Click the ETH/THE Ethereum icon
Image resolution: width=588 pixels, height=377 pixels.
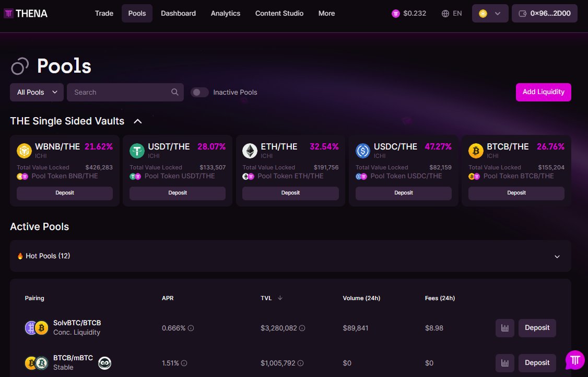coord(250,151)
